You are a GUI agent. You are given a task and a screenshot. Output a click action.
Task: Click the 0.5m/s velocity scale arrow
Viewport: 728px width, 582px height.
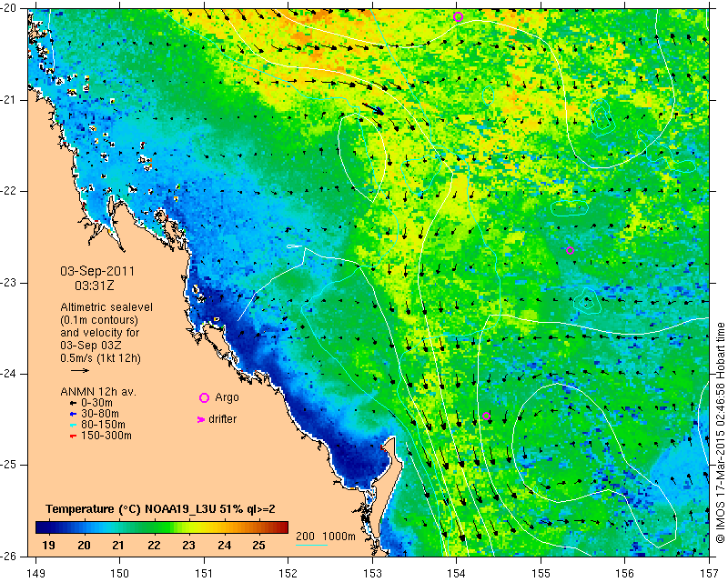tap(80, 370)
